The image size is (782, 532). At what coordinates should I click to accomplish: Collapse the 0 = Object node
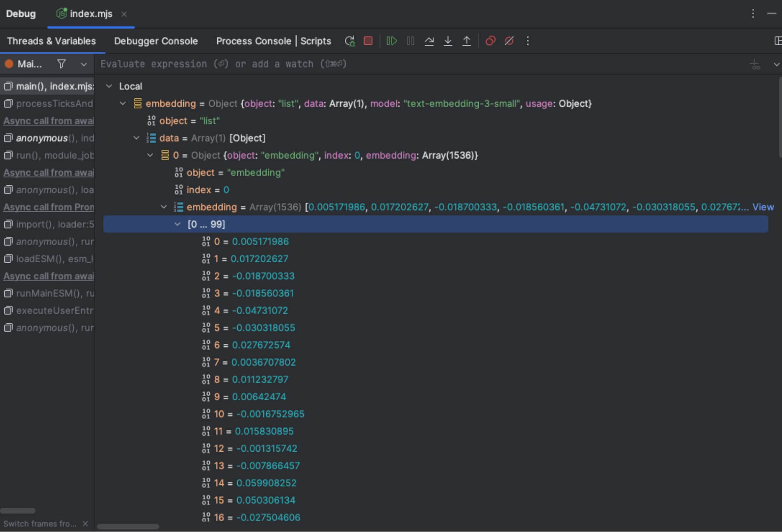pos(150,155)
